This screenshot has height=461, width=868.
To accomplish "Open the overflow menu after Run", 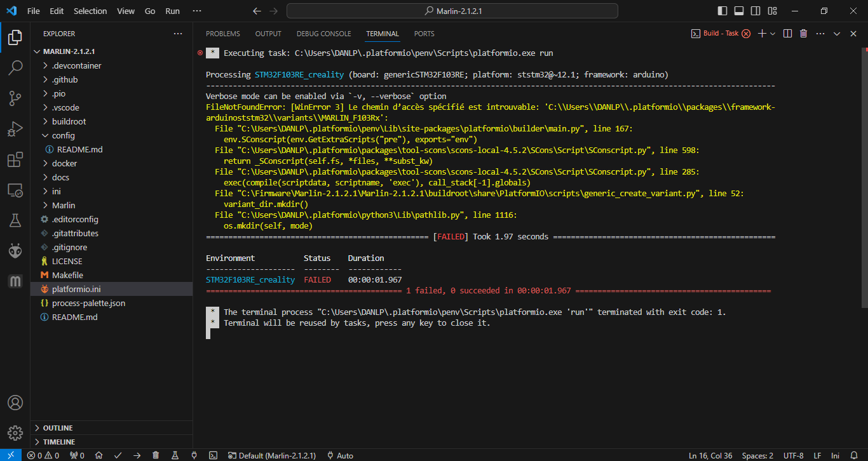I will point(197,11).
